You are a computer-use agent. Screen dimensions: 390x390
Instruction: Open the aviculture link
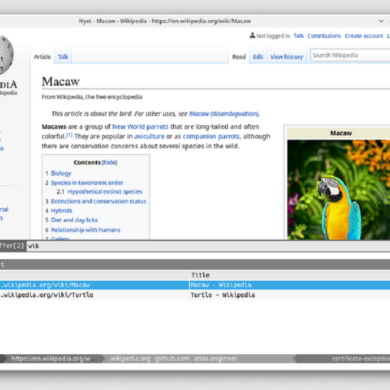149,136
